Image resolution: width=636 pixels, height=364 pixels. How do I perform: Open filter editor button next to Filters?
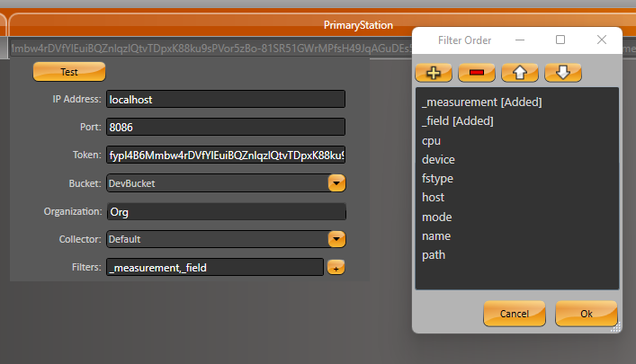[336, 267]
